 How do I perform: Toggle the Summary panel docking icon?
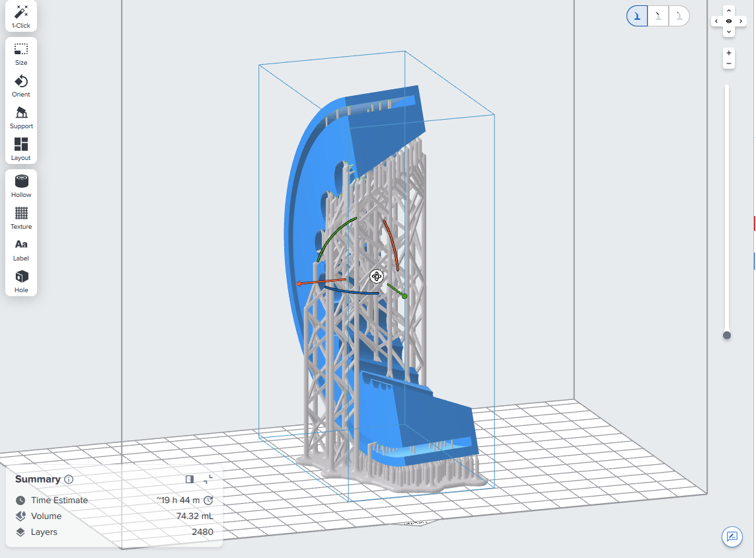(x=190, y=479)
